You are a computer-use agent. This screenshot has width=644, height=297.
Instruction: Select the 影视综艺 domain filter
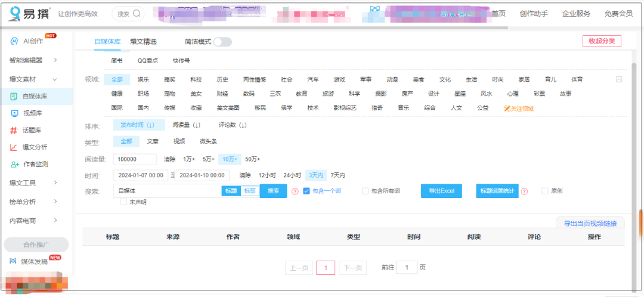(x=345, y=109)
